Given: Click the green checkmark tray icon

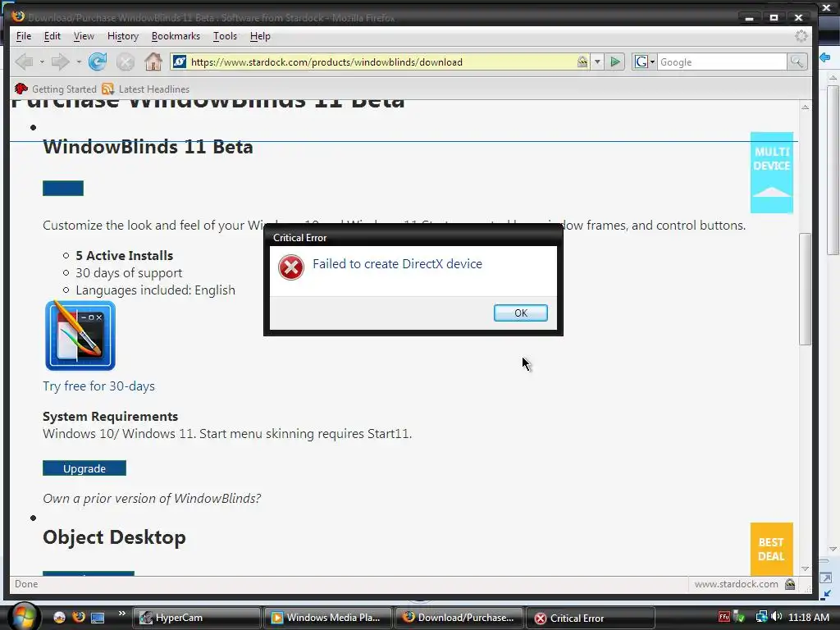Looking at the screenshot, I should tap(739, 617).
